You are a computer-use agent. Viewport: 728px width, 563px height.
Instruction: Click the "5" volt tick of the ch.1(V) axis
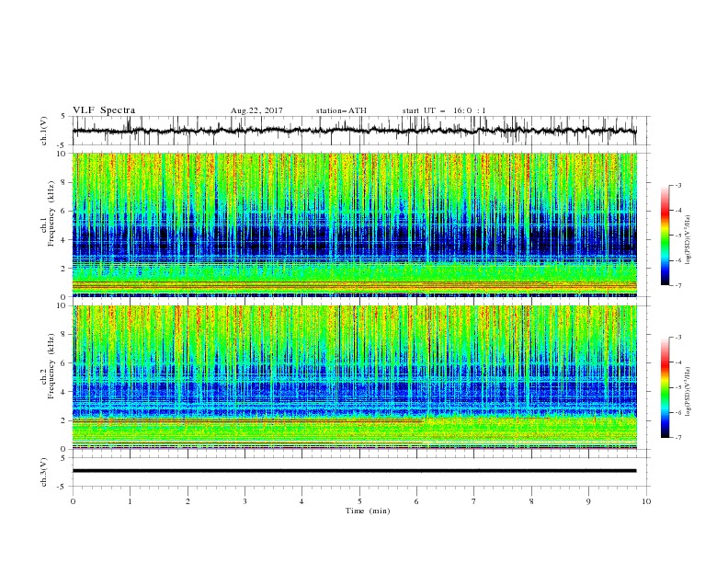[x=63, y=117]
